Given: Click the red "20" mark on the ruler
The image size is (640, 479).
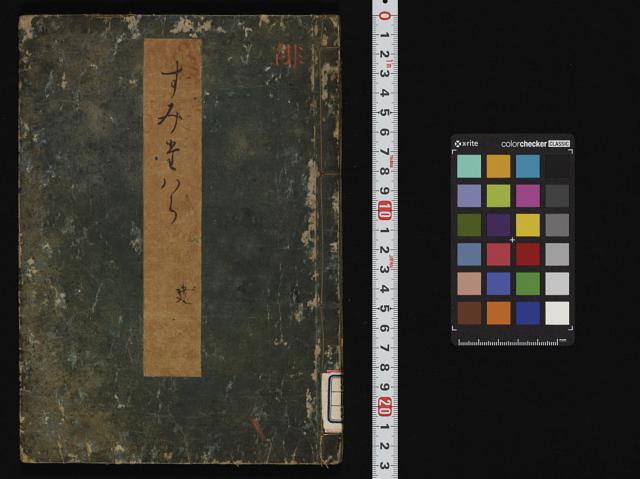Looking at the screenshot, I should coord(385,406).
